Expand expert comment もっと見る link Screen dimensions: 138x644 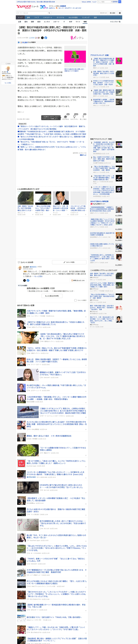click(38, 276)
